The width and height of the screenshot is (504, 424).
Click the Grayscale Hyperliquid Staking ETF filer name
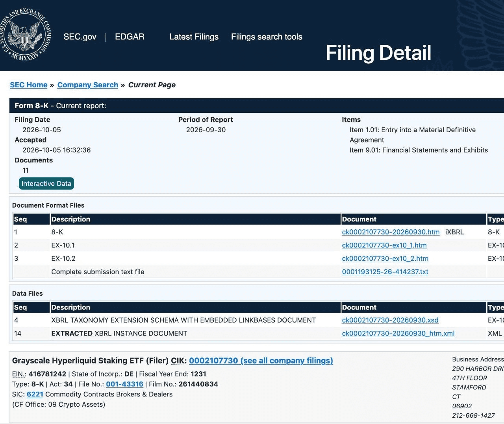click(78, 361)
